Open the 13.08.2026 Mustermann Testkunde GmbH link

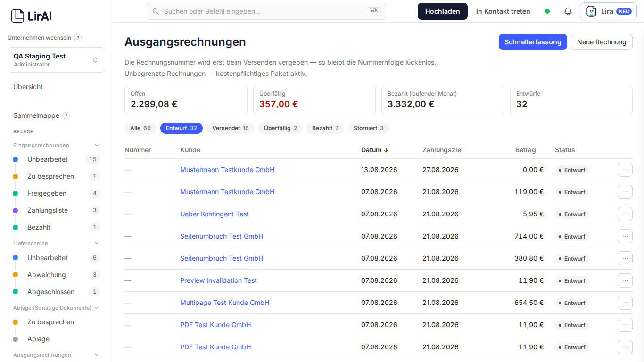tap(227, 170)
